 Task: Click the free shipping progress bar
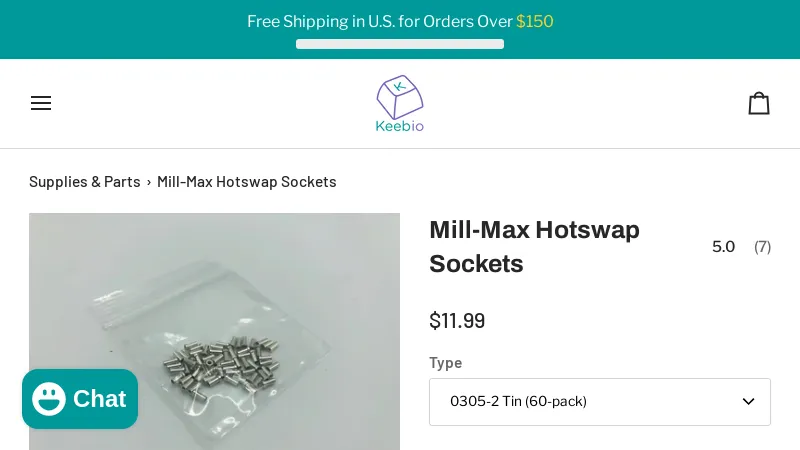click(x=400, y=44)
